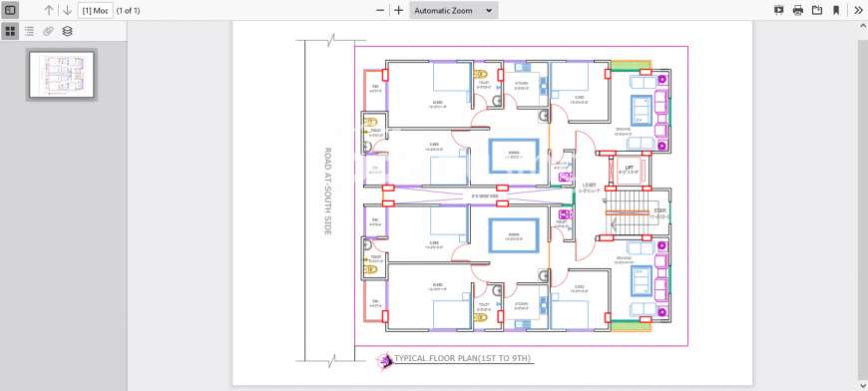Show attachments in sidebar
The width and height of the screenshot is (868, 391).
[48, 31]
